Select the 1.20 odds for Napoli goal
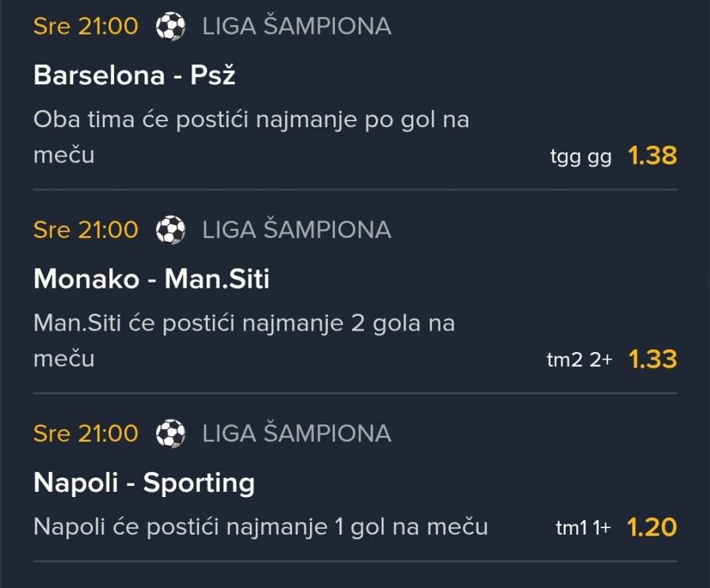The image size is (710, 588). coord(652,527)
